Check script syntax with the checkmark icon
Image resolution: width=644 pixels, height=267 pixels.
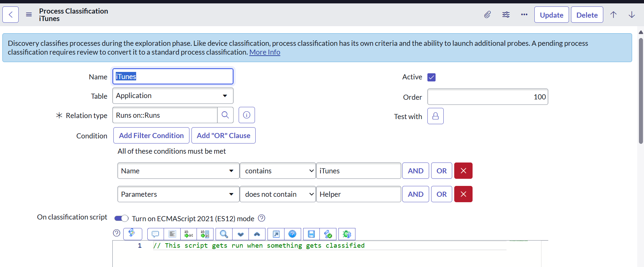[328, 234]
